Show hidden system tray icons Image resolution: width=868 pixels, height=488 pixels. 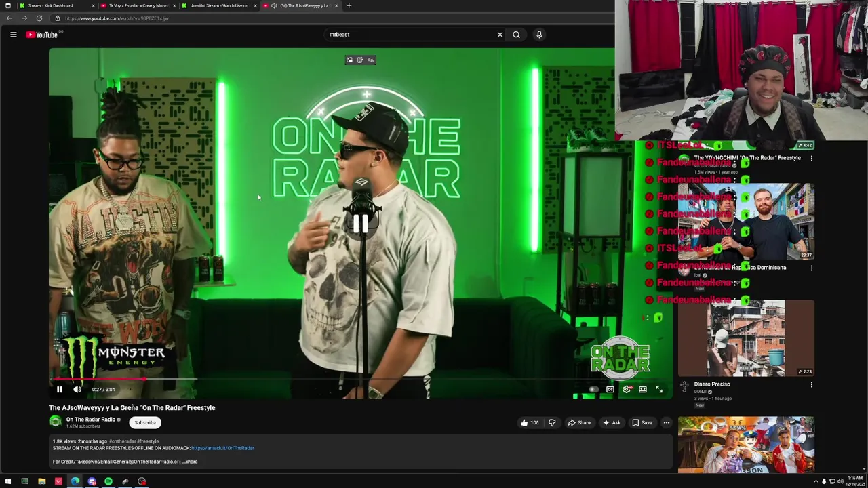click(815, 481)
